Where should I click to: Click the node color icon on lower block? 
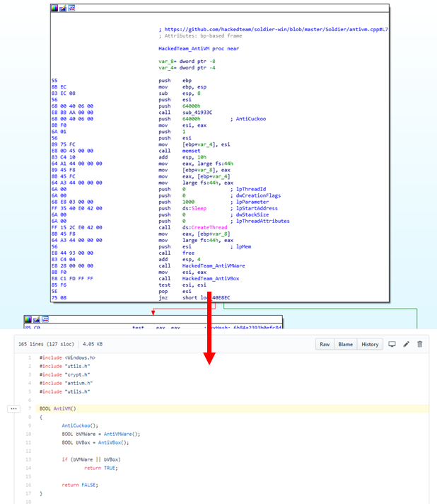(x=28, y=319)
